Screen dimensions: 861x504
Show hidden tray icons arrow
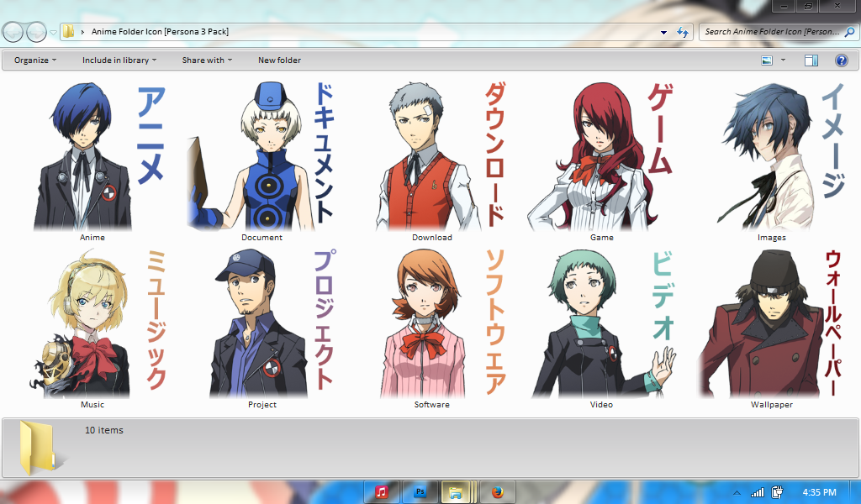pyautogui.click(x=737, y=492)
